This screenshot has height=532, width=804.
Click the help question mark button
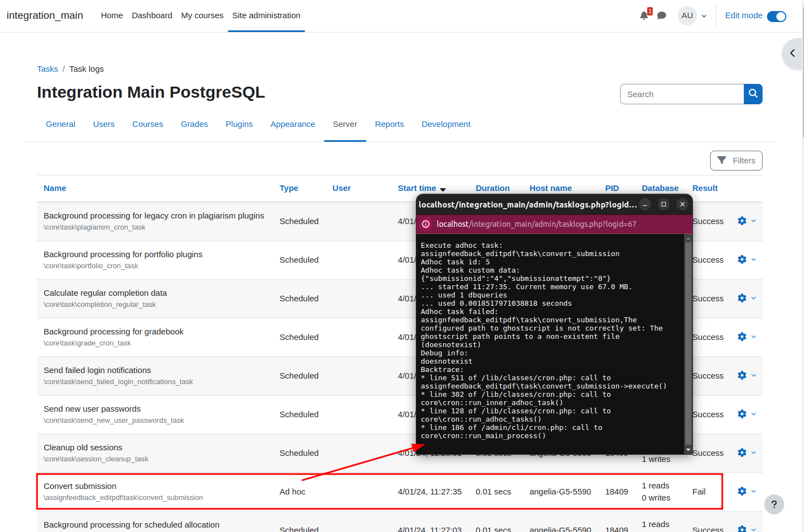click(x=774, y=504)
